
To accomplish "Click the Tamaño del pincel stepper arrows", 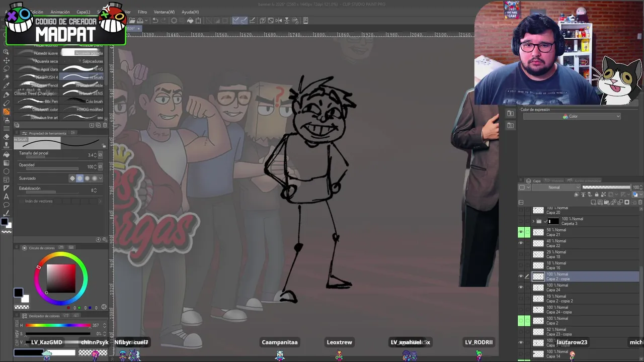I will [95, 155].
